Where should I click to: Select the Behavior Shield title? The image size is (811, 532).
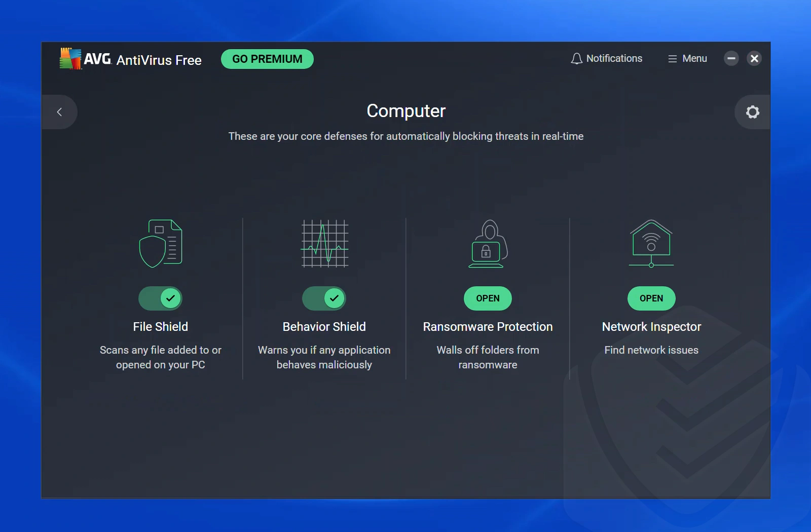click(324, 327)
